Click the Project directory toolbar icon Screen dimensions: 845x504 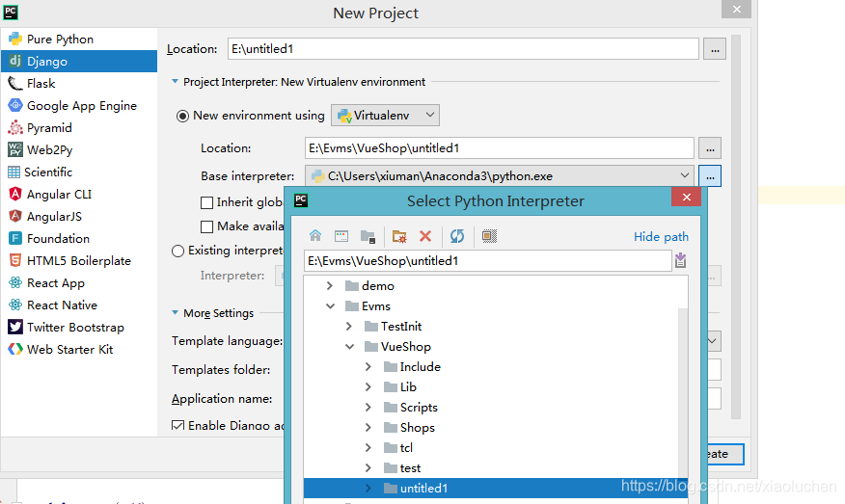point(368,236)
